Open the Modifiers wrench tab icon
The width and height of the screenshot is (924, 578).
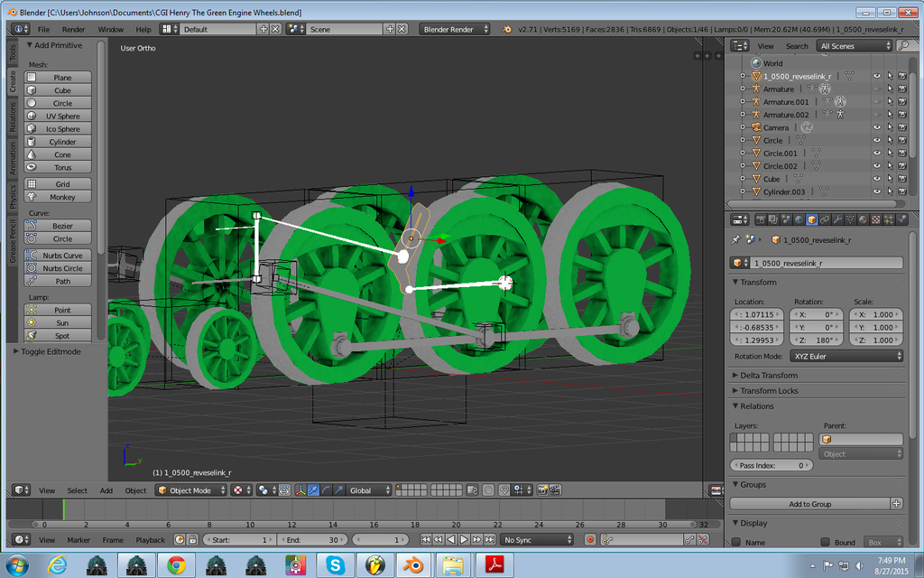pos(837,219)
